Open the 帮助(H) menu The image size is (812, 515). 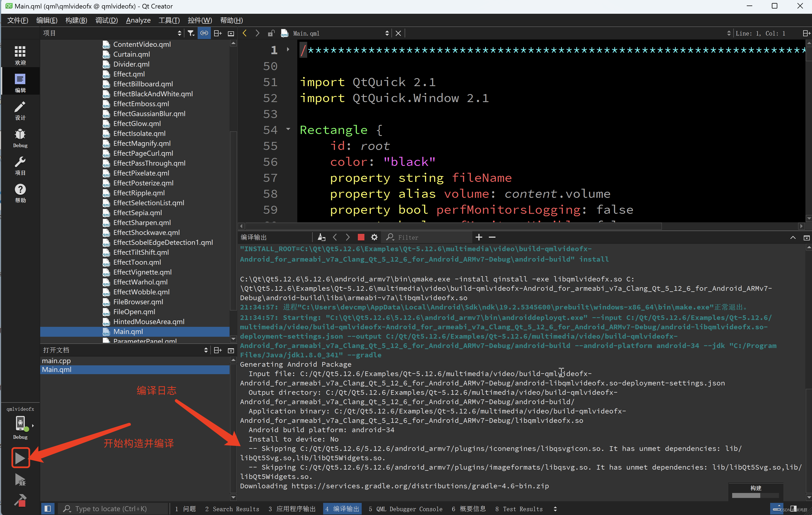pyautogui.click(x=231, y=20)
